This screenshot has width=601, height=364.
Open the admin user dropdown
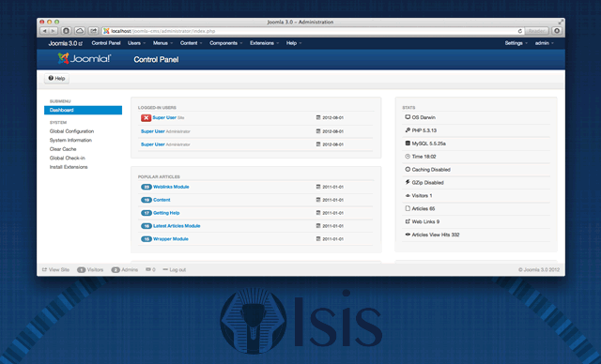click(545, 43)
